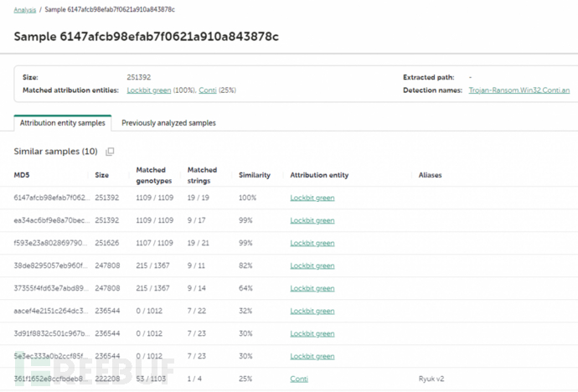The height and width of the screenshot is (392, 578).
Task: Click matched strings value 9 / 11
Action: (196, 266)
